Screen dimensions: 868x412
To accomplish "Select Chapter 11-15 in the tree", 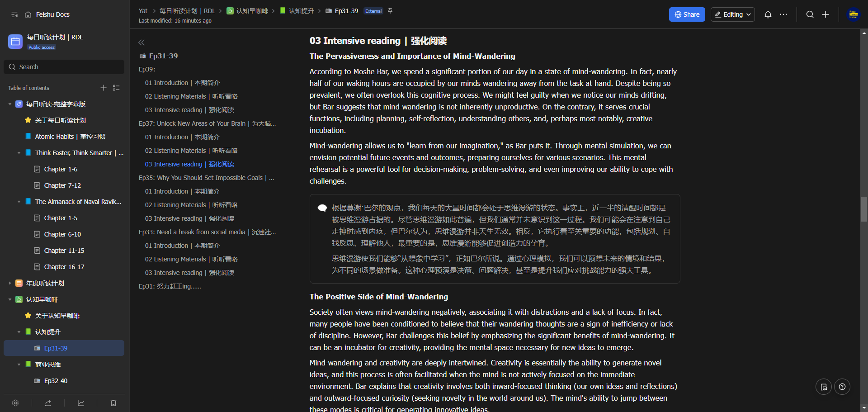I will (64, 251).
